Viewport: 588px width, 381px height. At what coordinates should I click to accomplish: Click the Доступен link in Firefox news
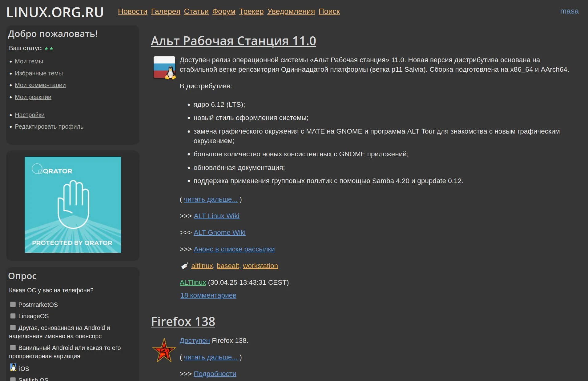tap(195, 341)
